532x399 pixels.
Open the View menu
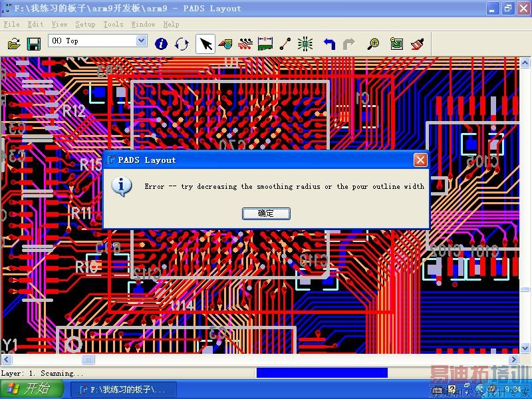59,24
